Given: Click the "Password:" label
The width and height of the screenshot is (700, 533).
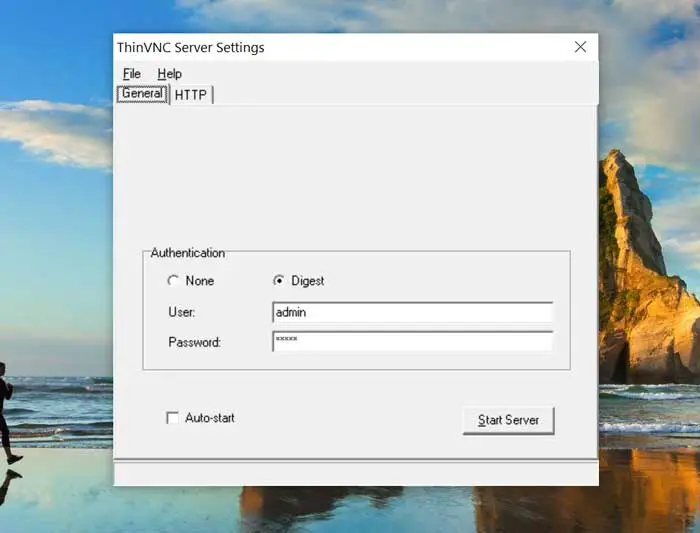Looking at the screenshot, I should click(x=195, y=342).
